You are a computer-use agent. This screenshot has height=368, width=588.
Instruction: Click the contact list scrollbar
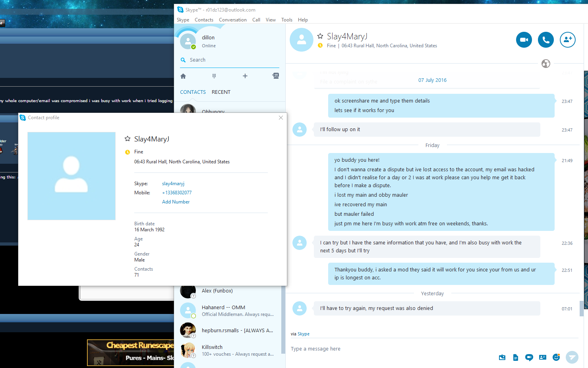283,319
